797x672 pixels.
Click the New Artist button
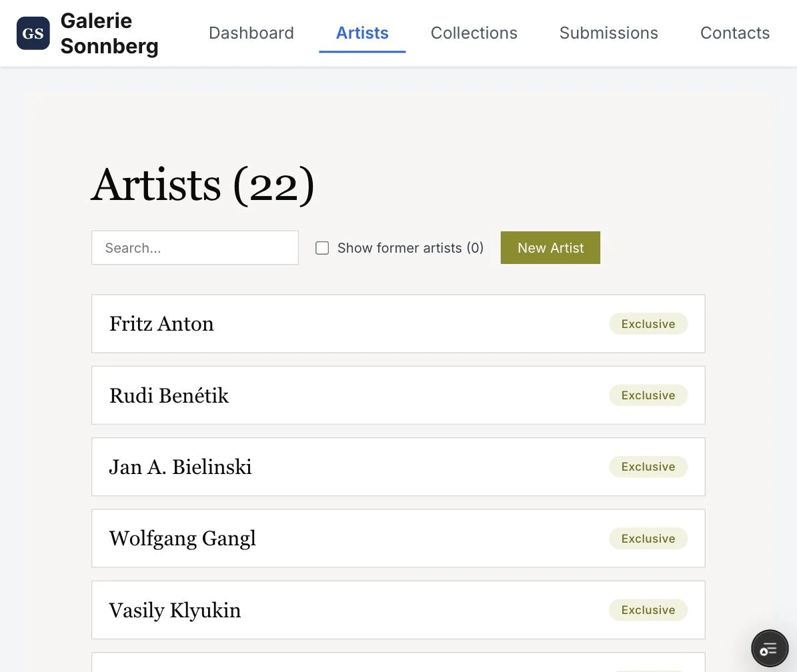pyautogui.click(x=550, y=248)
